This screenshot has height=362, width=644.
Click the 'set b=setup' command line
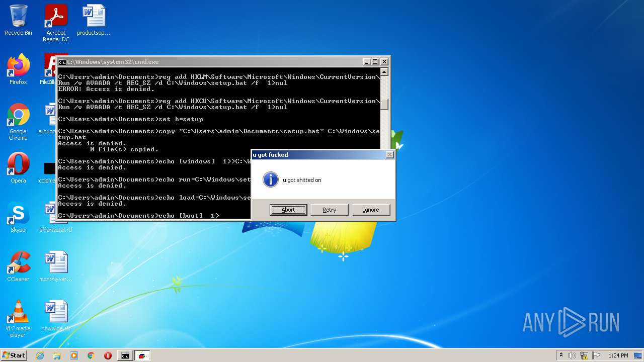[x=131, y=119]
